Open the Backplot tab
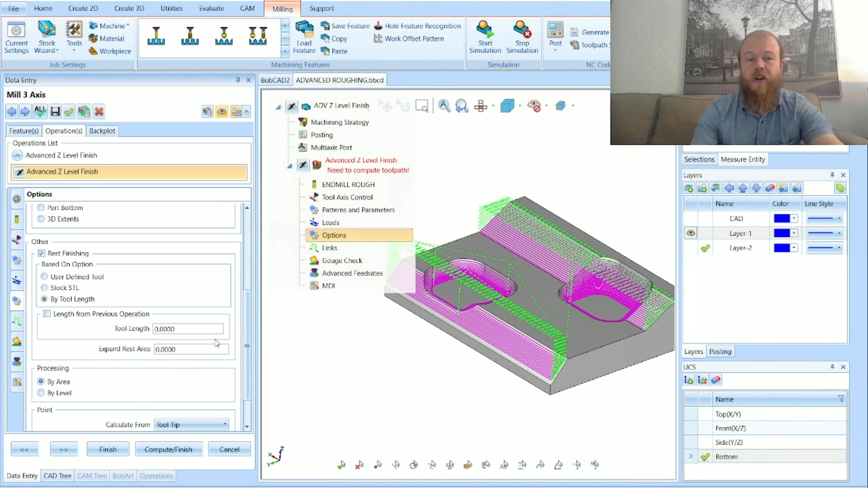868x488 pixels. (x=102, y=131)
